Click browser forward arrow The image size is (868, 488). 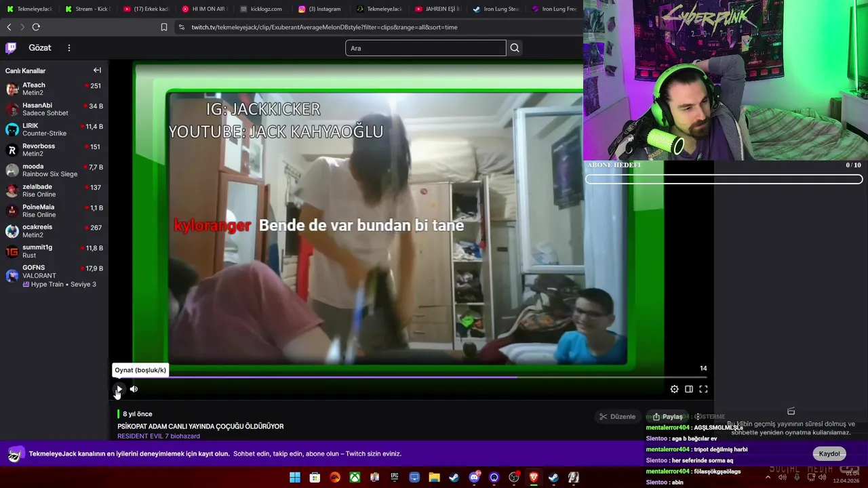(22, 27)
